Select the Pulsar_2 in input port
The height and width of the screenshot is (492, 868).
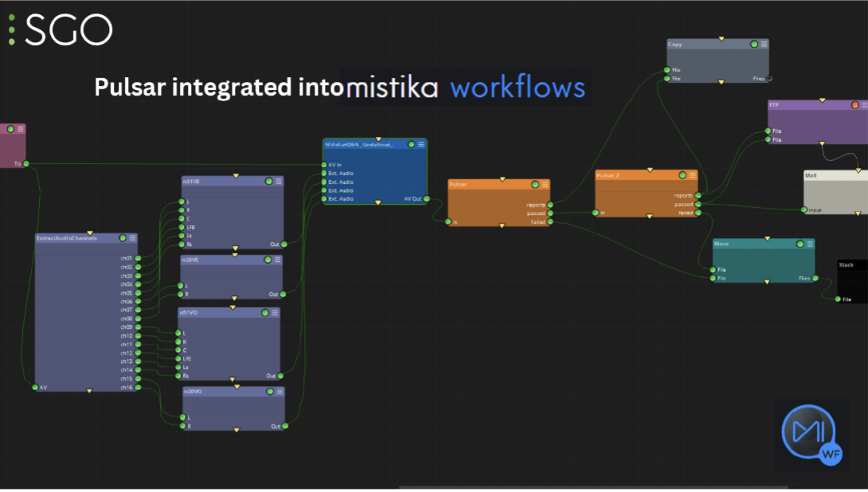pos(595,213)
